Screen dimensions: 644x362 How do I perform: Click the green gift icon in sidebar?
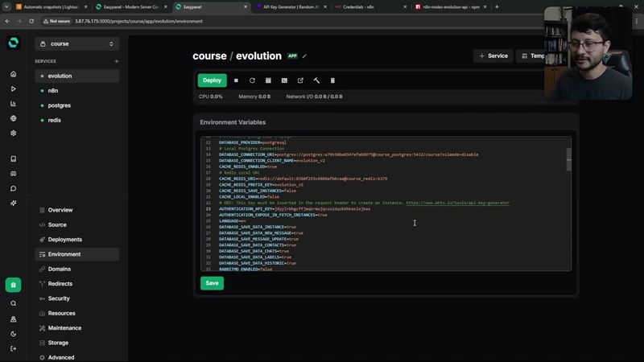[13, 285]
